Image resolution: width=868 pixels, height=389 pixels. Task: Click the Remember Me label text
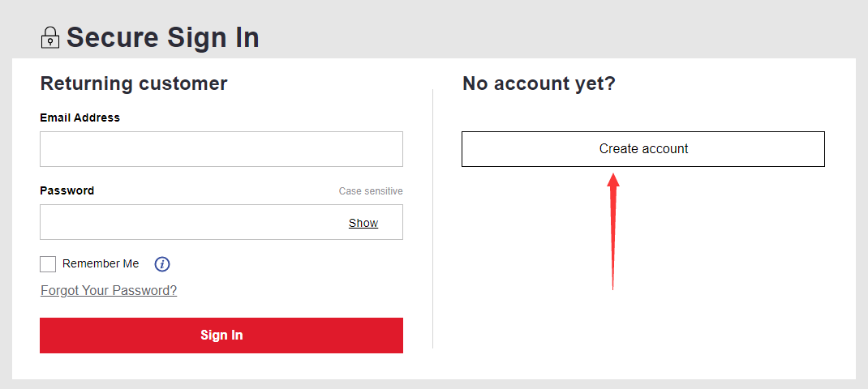point(101,264)
